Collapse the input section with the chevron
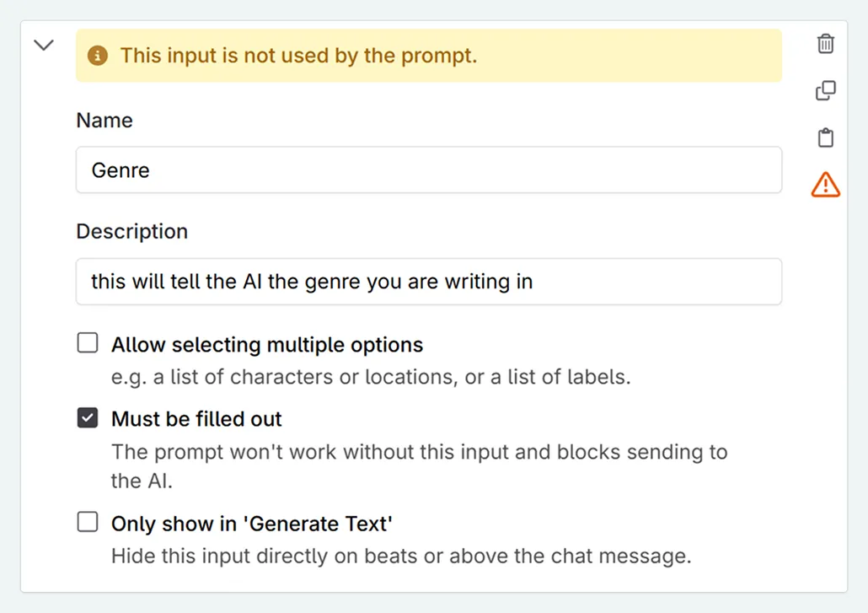Viewport: 868px width, 613px height. pyautogui.click(x=43, y=45)
